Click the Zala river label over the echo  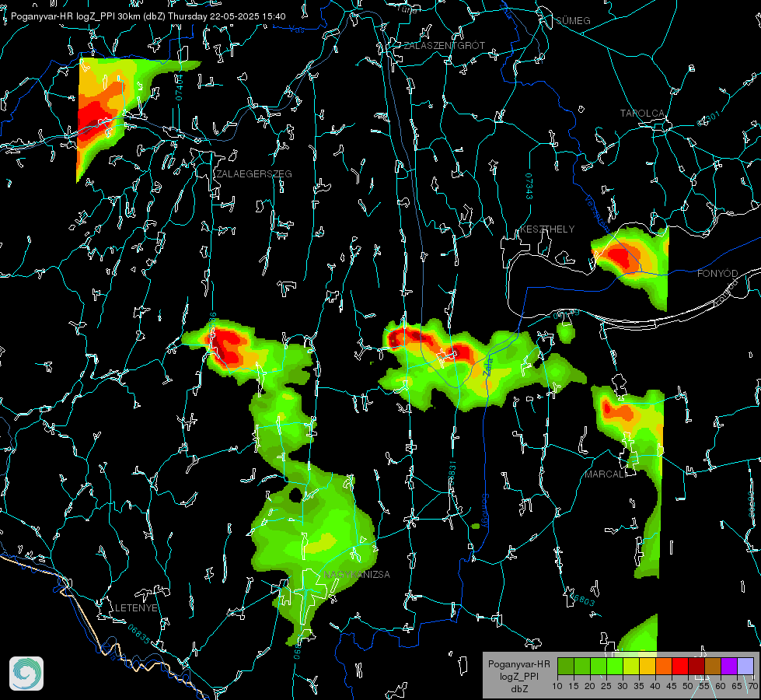488,366
